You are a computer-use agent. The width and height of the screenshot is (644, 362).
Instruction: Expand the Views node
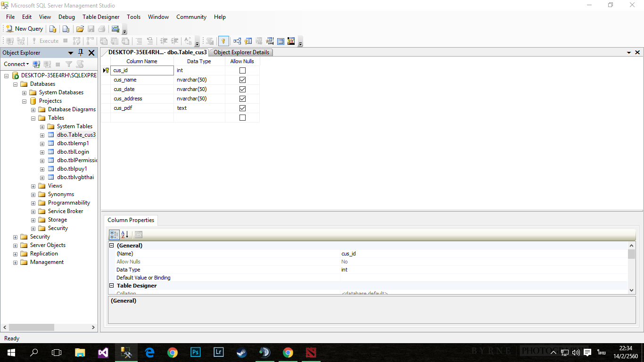33,186
